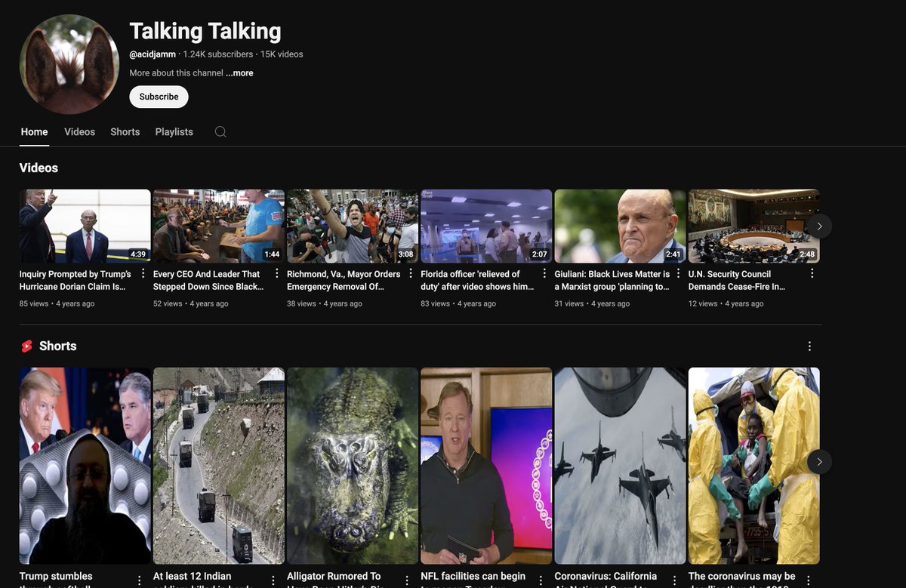906x588 pixels.
Task: Click the '1.24K subscribers' text
Action: coord(218,54)
